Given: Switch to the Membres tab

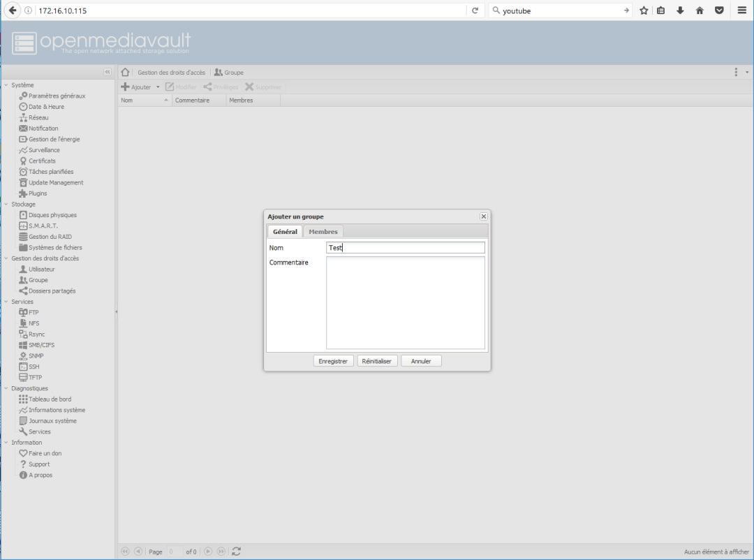Looking at the screenshot, I should (323, 232).
